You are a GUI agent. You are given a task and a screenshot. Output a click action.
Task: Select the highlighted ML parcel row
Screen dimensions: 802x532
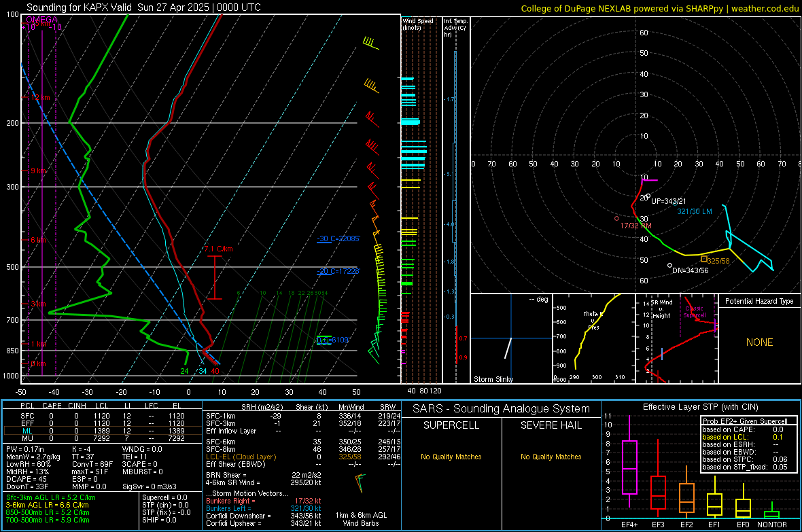tap(102, 431)
